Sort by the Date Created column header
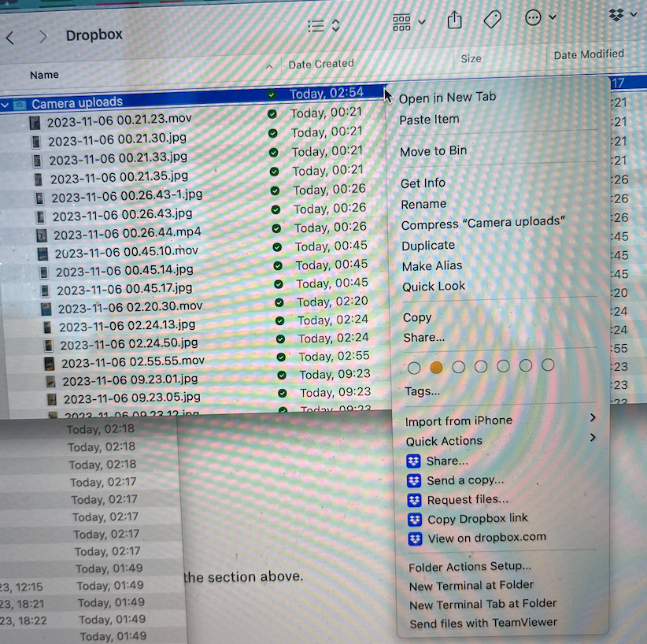The height and width of the screenshot is (644, 647). point(321,64)
